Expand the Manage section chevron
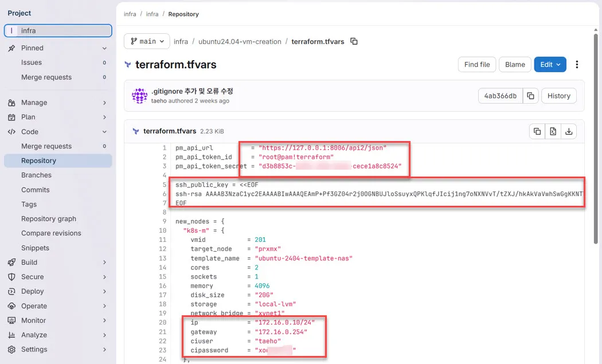The width and height of the screenshot is (602, 364). pos(104,103)
